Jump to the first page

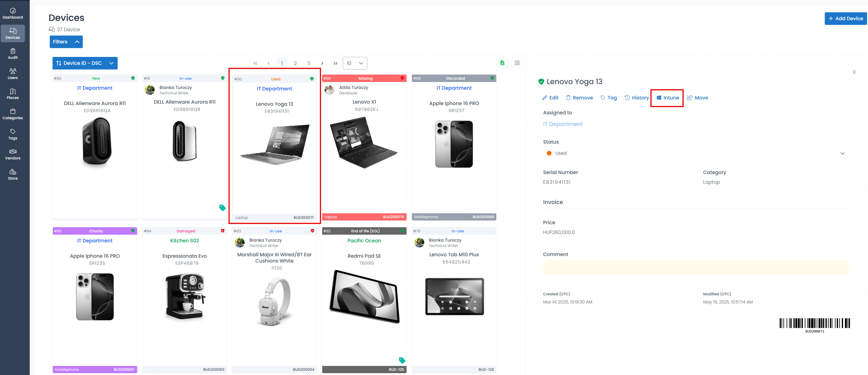(255, 63)
